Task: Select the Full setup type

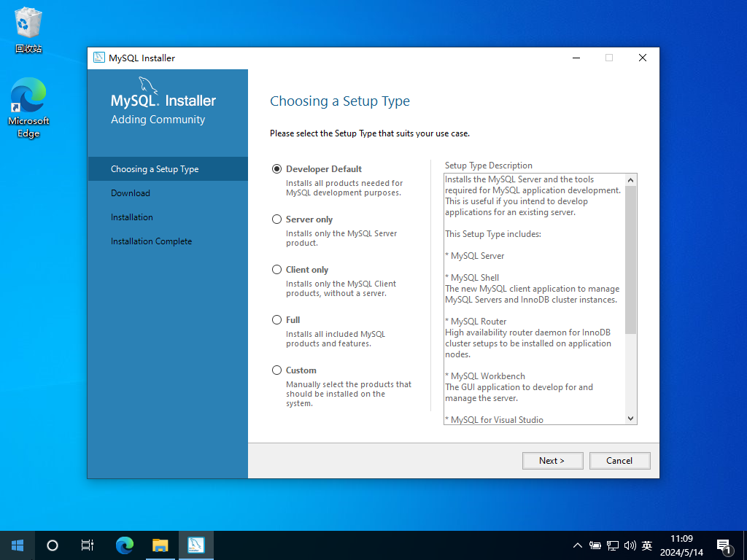Action: pos(277,320)
